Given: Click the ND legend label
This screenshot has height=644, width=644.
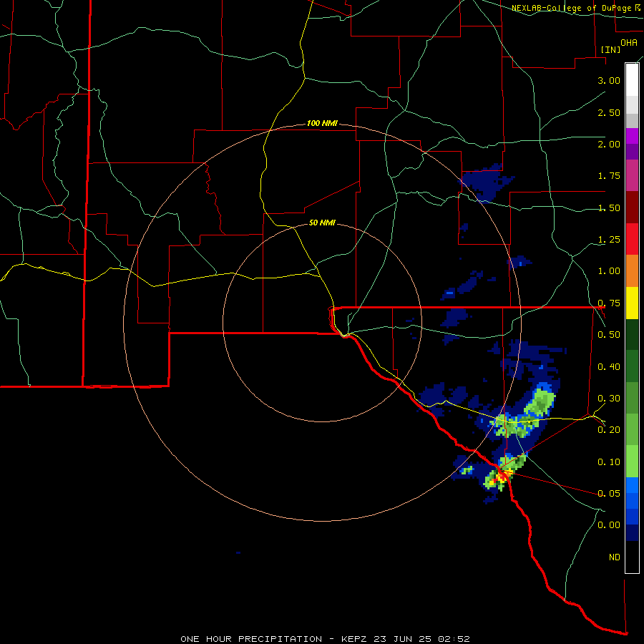Looking at the screenshot, I should click(x=615, y=557).
